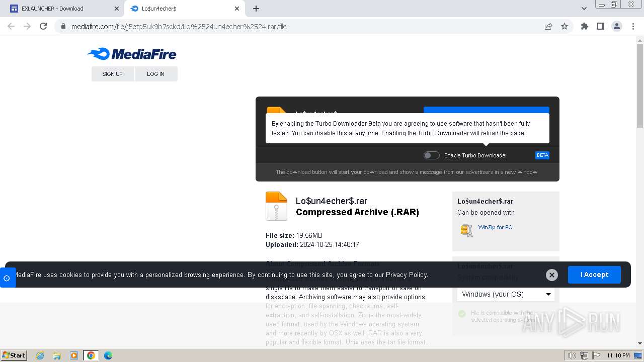Image resolution: width=644 pixels, height=362 pixels.
Task: Open the MediaFire logo home link
Action: pos(132,54)
